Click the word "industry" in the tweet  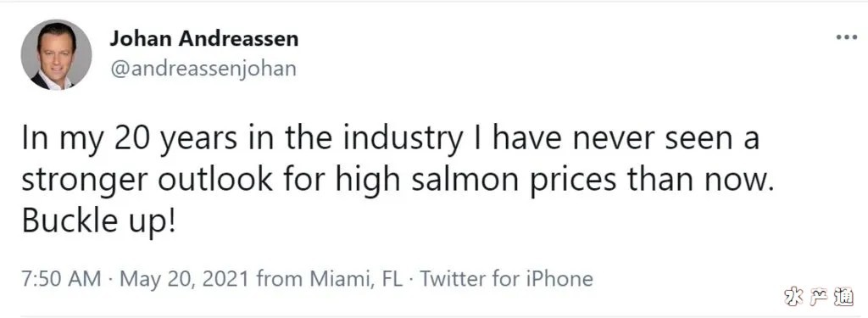402,139
